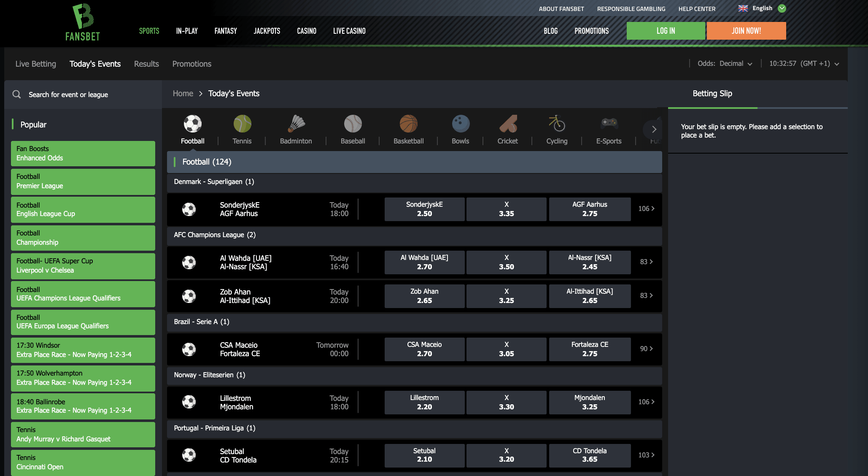
Task: Open the SPORTS menu
Action: [x=149, y=31]
